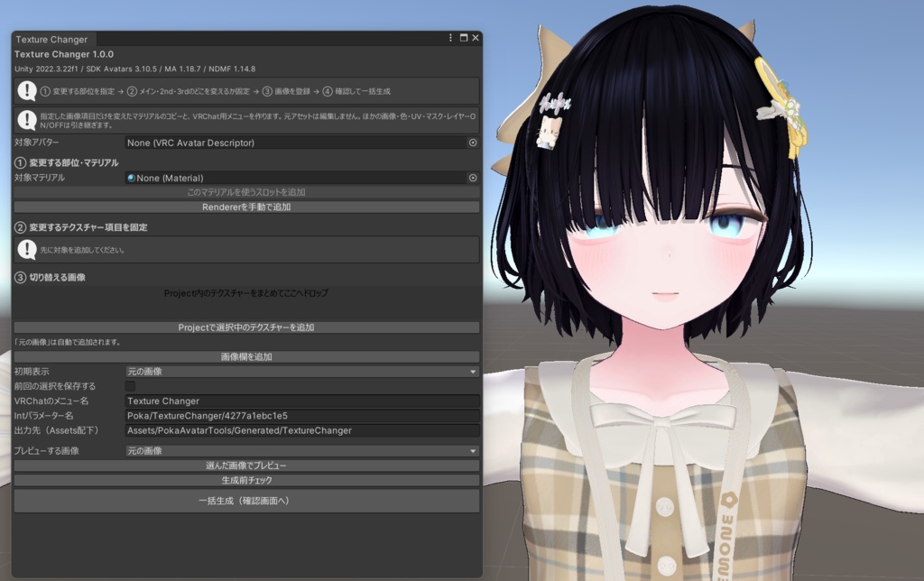Open the Texture Changer window options menu
Viewport: 924px width, 581px height.
pyautogui.click(x=451, y=38)
